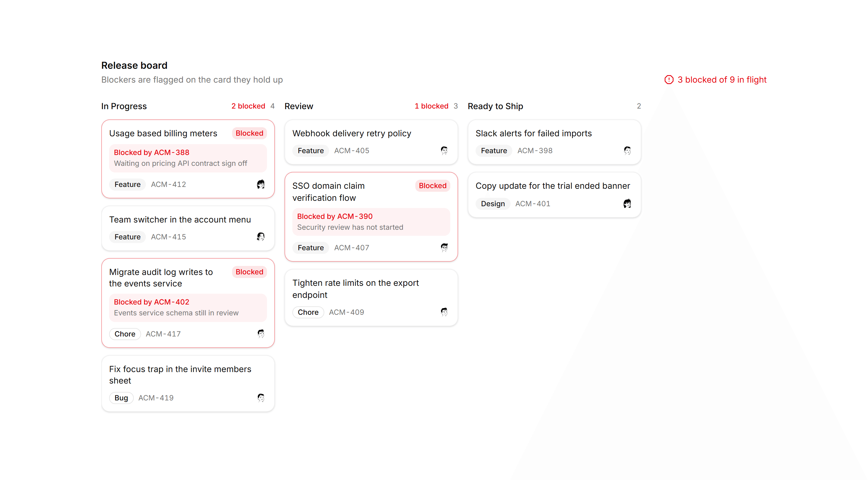Screen dimensions: 868x480
Task: Click the Release board title
Action: tap(134, 65)
